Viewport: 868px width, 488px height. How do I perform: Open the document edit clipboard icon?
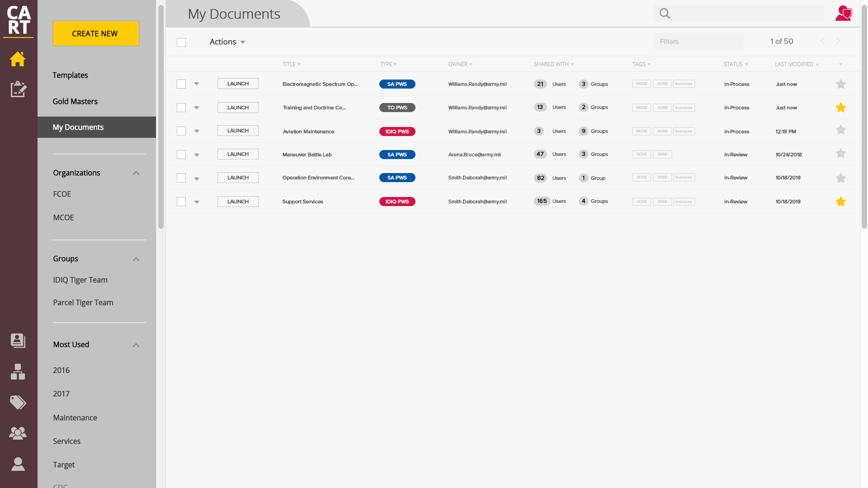[18, 89]
